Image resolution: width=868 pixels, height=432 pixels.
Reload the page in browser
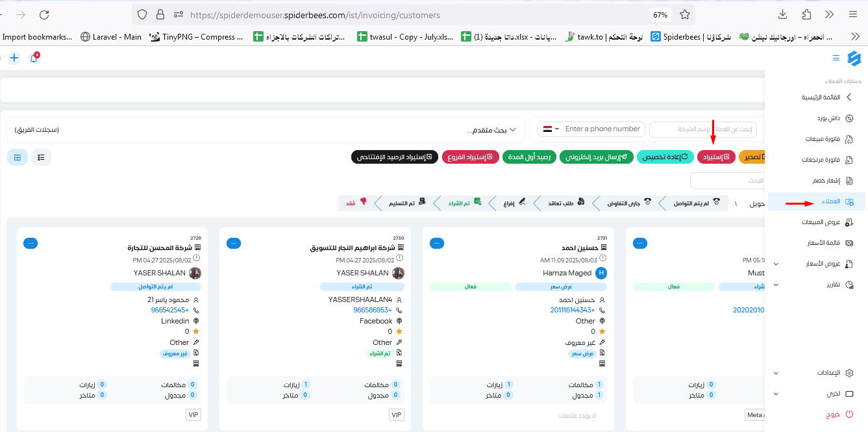(x=44, y=14)
